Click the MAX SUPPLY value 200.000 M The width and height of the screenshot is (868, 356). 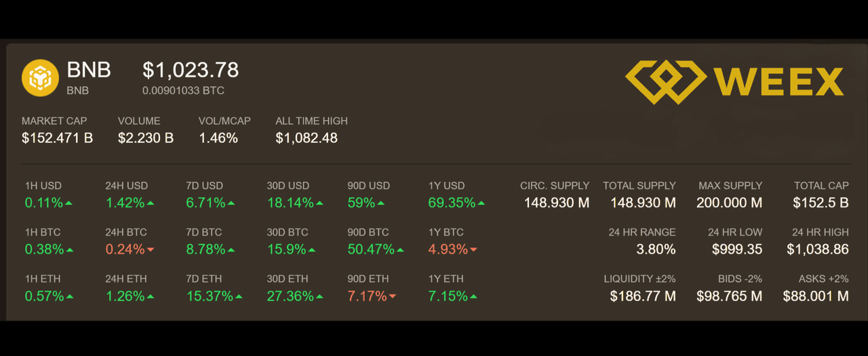[x=729, y=203]
